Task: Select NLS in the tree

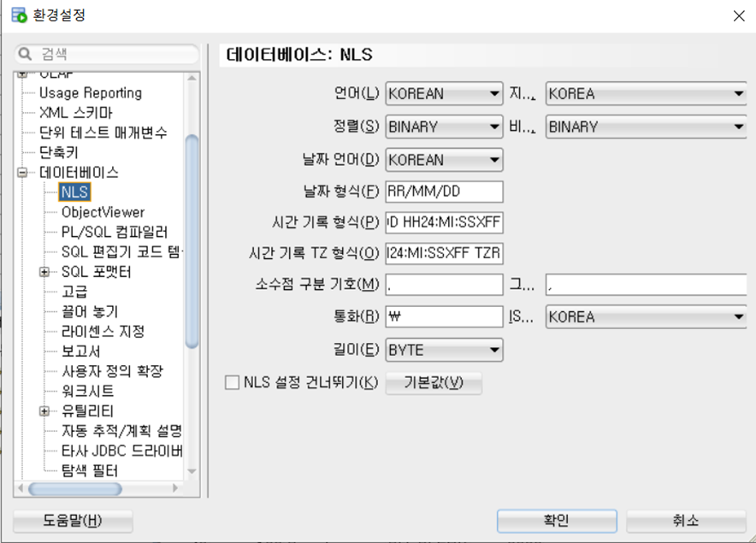Action: click(74, 192)
